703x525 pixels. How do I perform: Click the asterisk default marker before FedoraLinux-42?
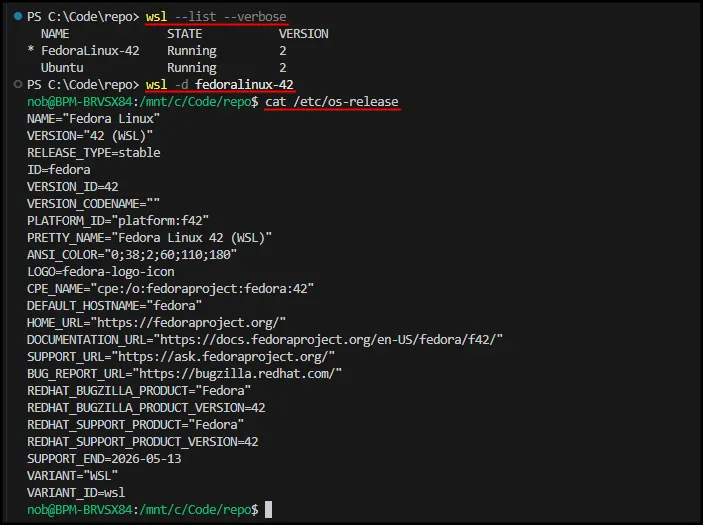click(x=31, y=51)
